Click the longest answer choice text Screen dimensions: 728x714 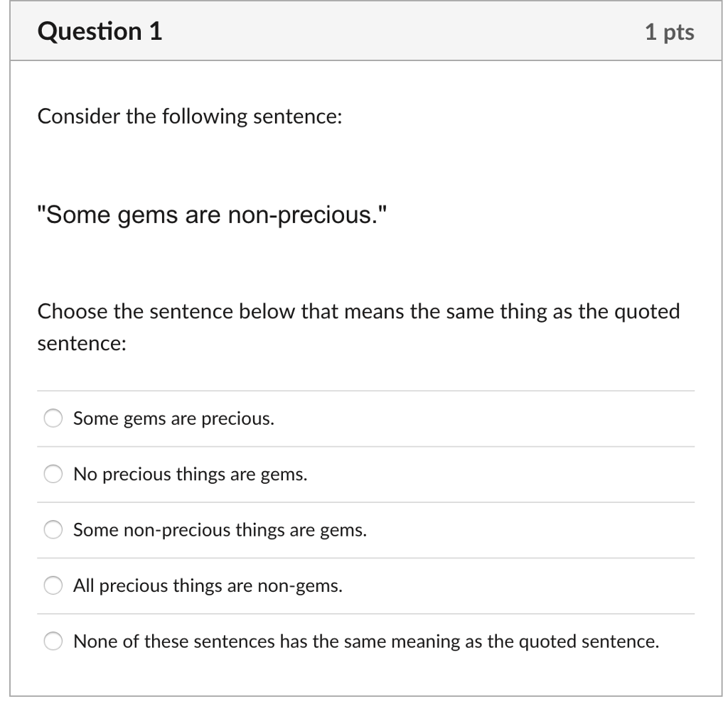[367, 641]
